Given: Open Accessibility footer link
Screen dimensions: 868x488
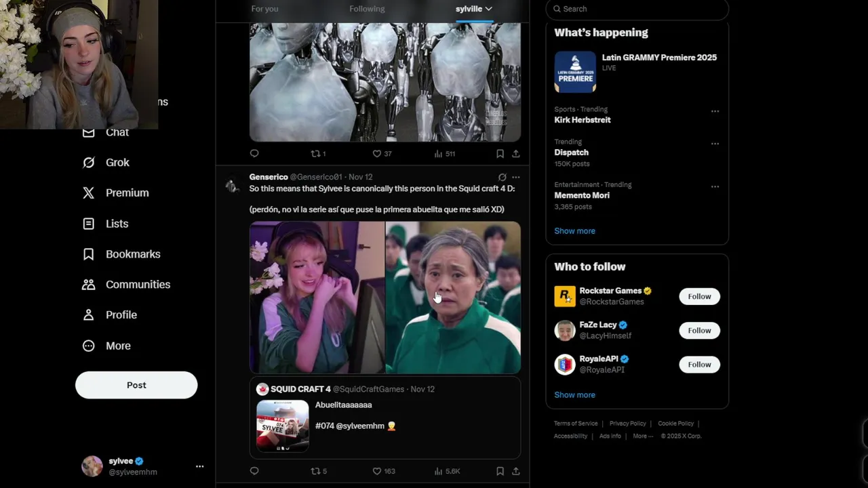Looking at the screenshot, I should [x=570, y=436].
